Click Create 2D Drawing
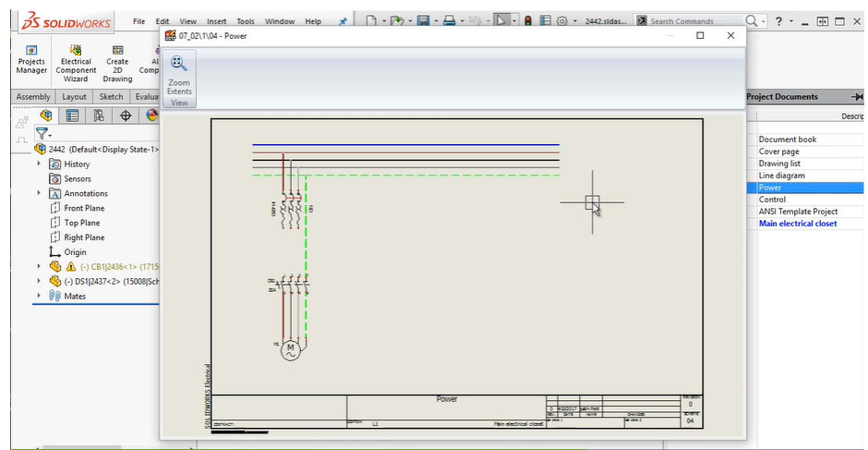The height and width of the screenshot is (450, 868). pyautogui.click(x=117, y=61)
